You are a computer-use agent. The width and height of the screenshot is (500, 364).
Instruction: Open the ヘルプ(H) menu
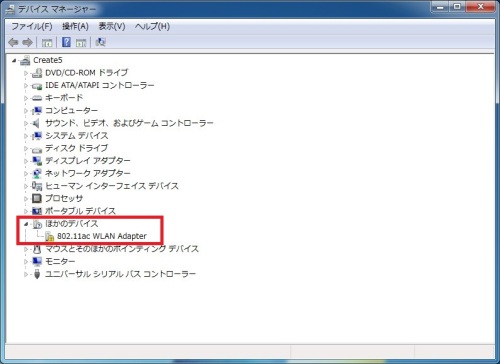click(152, 26)
